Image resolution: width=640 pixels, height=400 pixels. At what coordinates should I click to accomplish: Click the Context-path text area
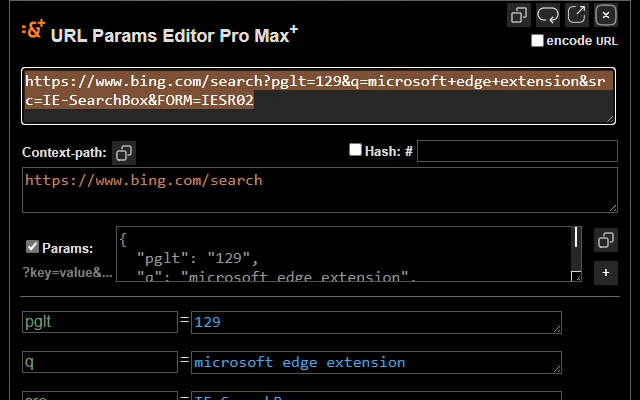pos(320,190)
